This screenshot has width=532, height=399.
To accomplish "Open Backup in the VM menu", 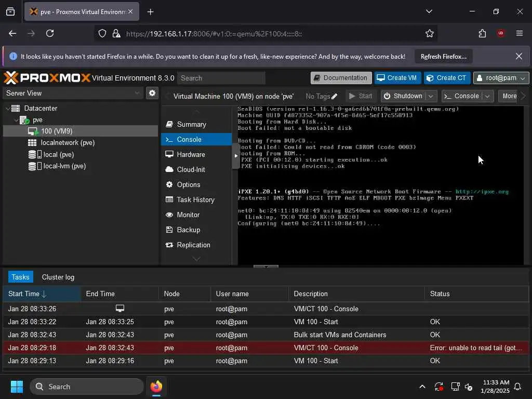I will point(196,230).
